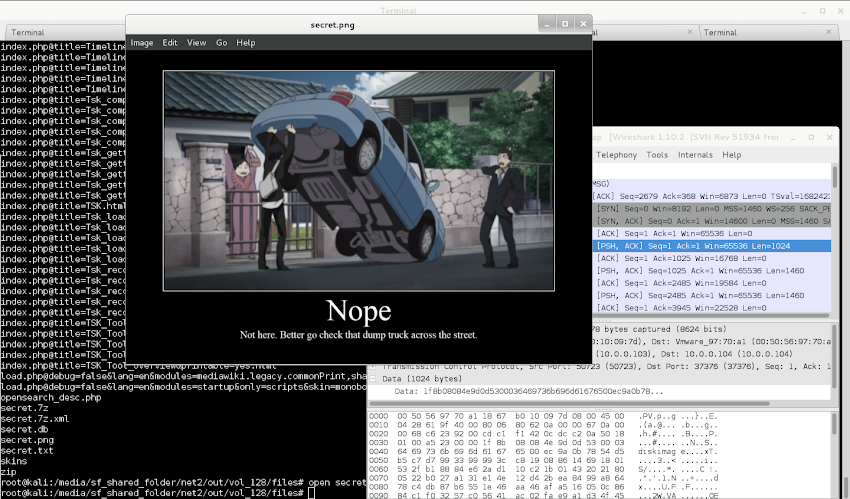850x499 pixels.
Task: Click the 'diskimag' ASCII text in hex pane
Action: (655, 451)
